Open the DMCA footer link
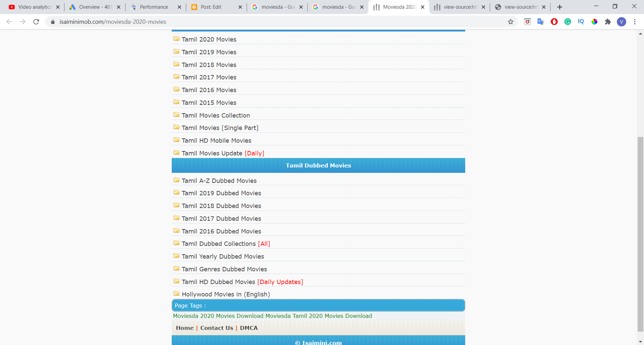The height and width of the screenshot is (345, 644). click(x=249, y=328)
